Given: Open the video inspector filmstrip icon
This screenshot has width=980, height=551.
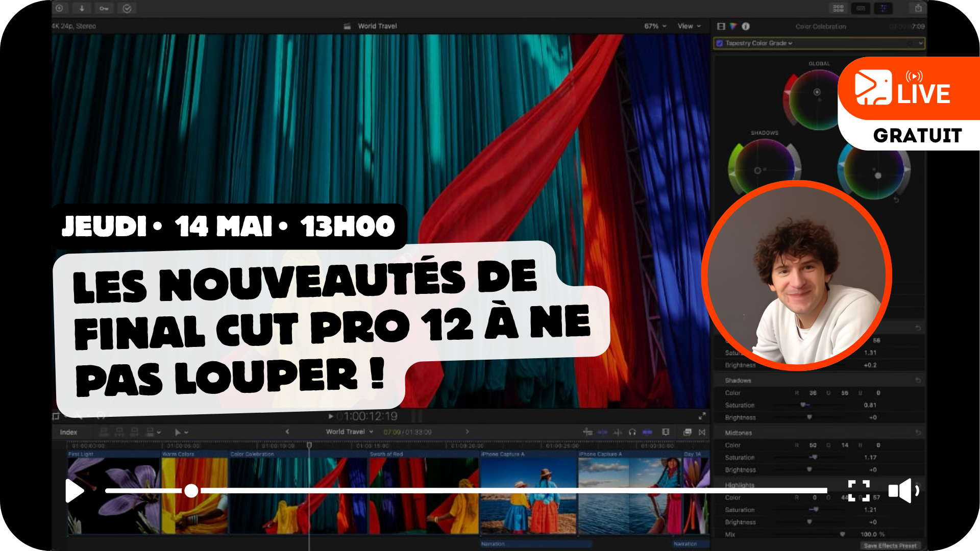Looking at the screenshot, I should coord(721,26).
